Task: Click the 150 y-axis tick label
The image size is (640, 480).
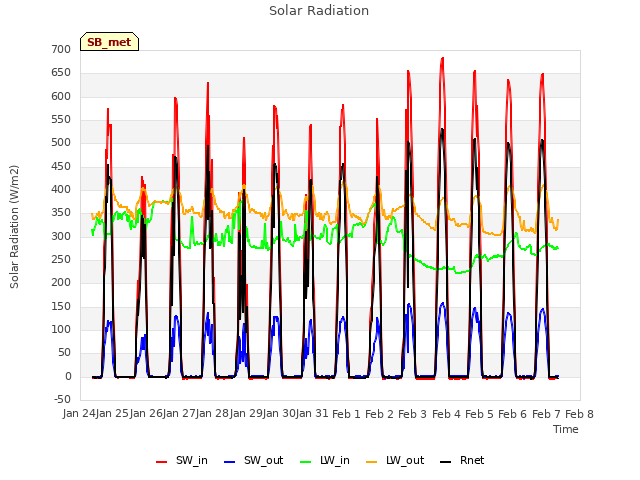Action: [x=61, y=306]
